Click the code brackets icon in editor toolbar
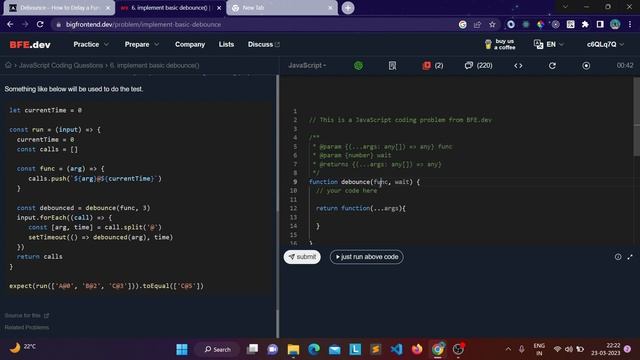640x360 pixels. click(x=518, y=65)
